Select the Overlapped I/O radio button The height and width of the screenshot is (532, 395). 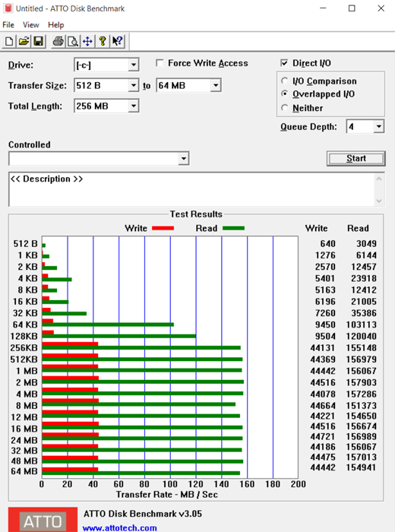(284, 93)
